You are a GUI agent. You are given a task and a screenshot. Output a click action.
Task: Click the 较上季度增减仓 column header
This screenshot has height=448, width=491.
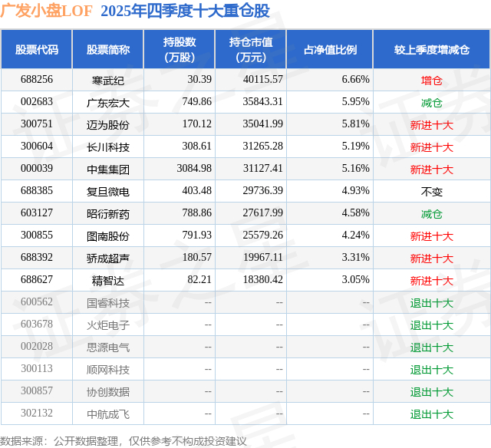tap(432, 49)
